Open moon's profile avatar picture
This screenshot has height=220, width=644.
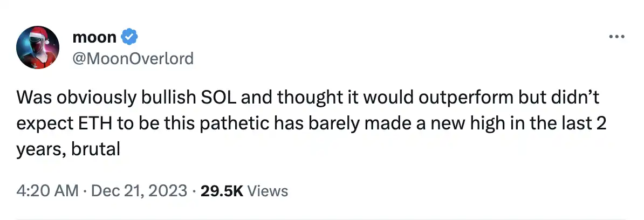pos(38,49)
